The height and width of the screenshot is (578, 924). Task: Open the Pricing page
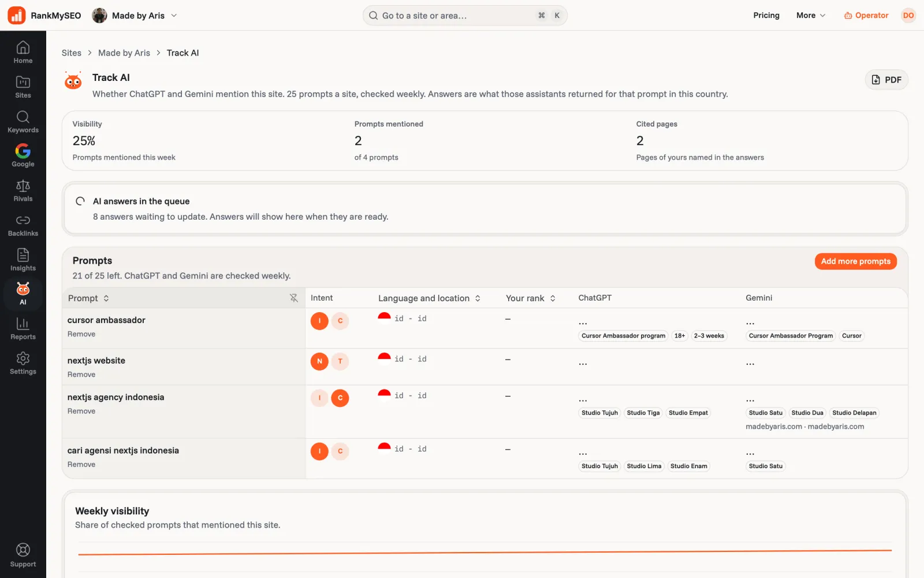766,16
